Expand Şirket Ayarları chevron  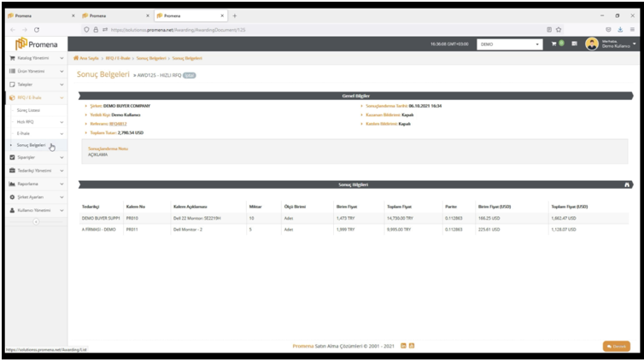pyautogui.click(x=61, y=197)
